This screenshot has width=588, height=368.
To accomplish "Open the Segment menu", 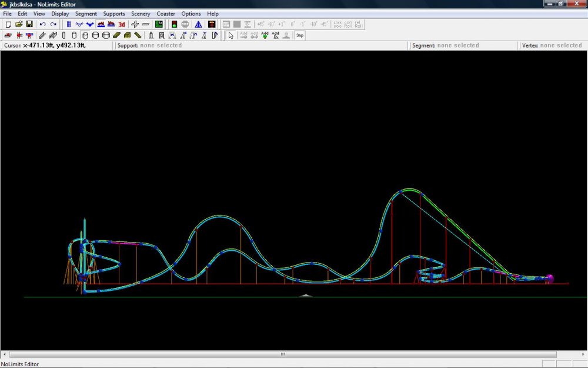I will [86, 14].
